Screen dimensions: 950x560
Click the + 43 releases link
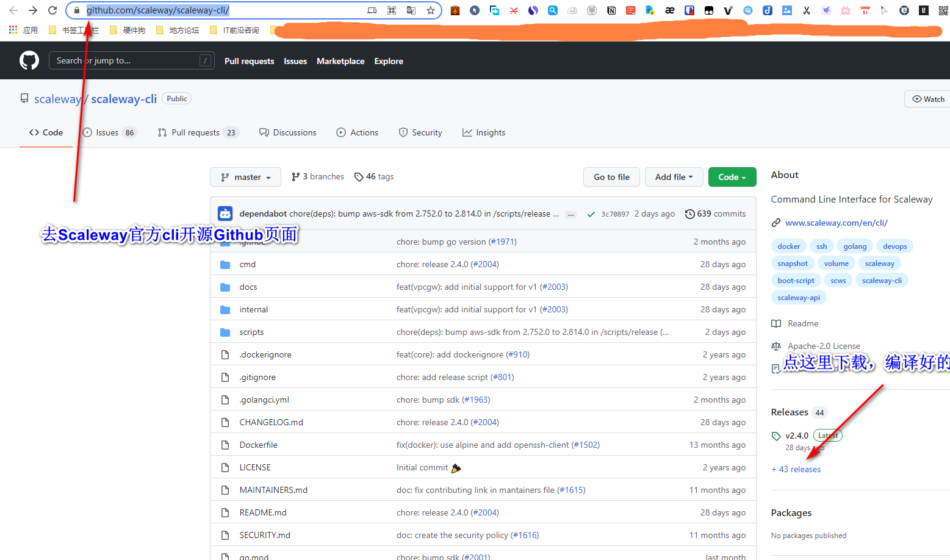pos(796,469)
